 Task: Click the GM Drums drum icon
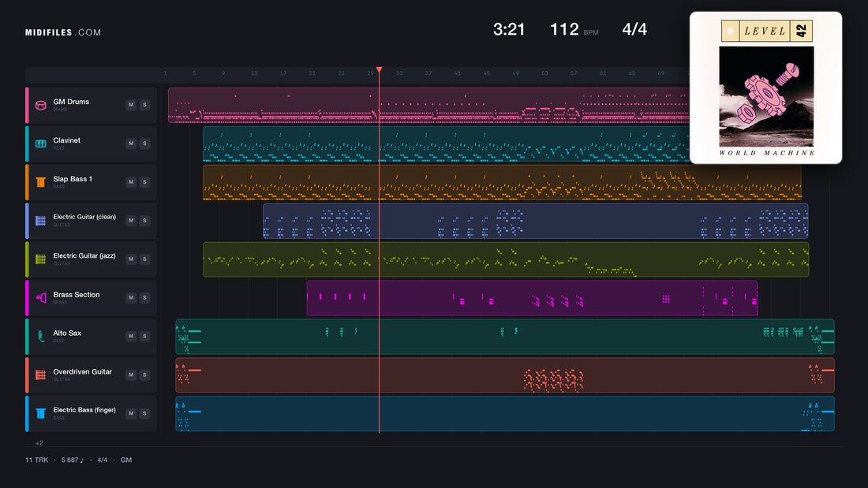click(x=40, y=105)
